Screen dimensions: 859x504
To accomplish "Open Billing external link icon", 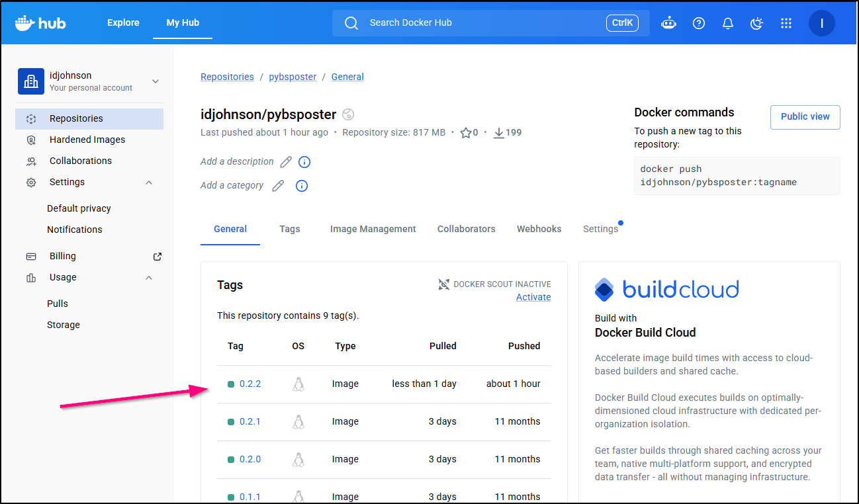I will point(158,257).
